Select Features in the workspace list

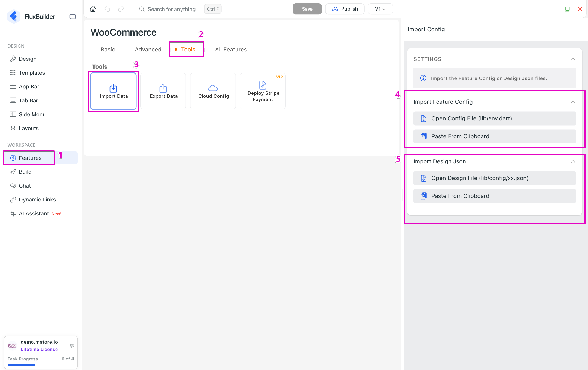click(40, 158)
